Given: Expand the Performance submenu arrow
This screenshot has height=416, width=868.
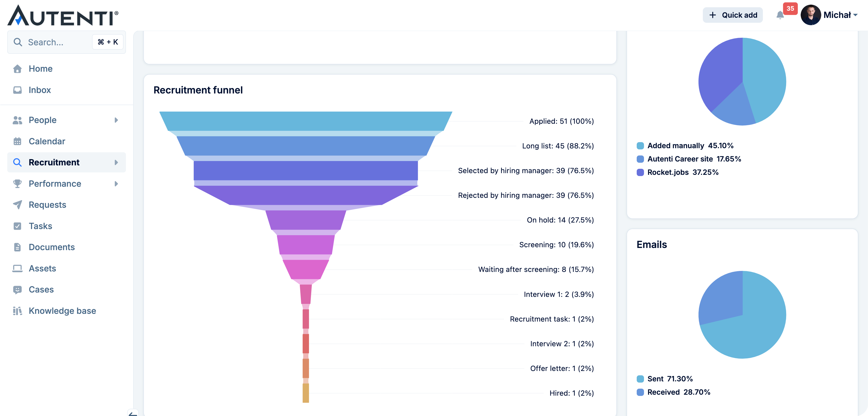Looking at the screenshot, I should (116, 184).
